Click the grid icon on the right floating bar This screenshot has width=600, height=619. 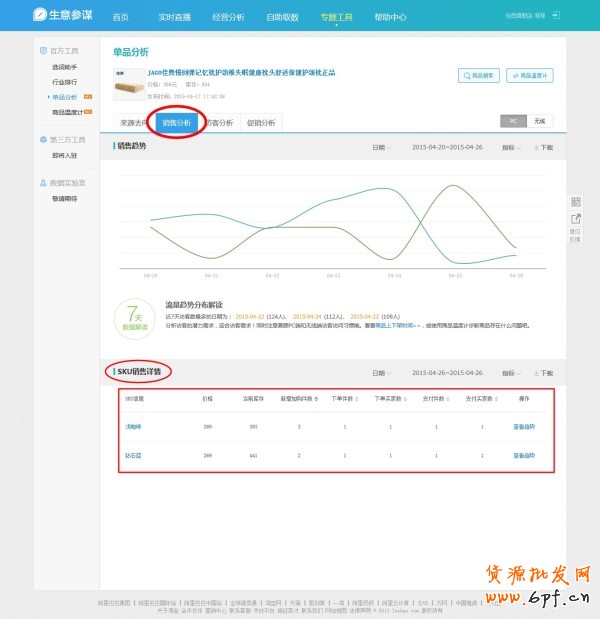(x=575, y=201)
